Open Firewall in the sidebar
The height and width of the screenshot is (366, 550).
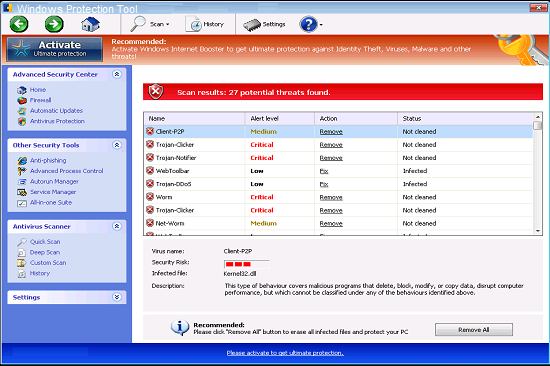pos(40,100)
